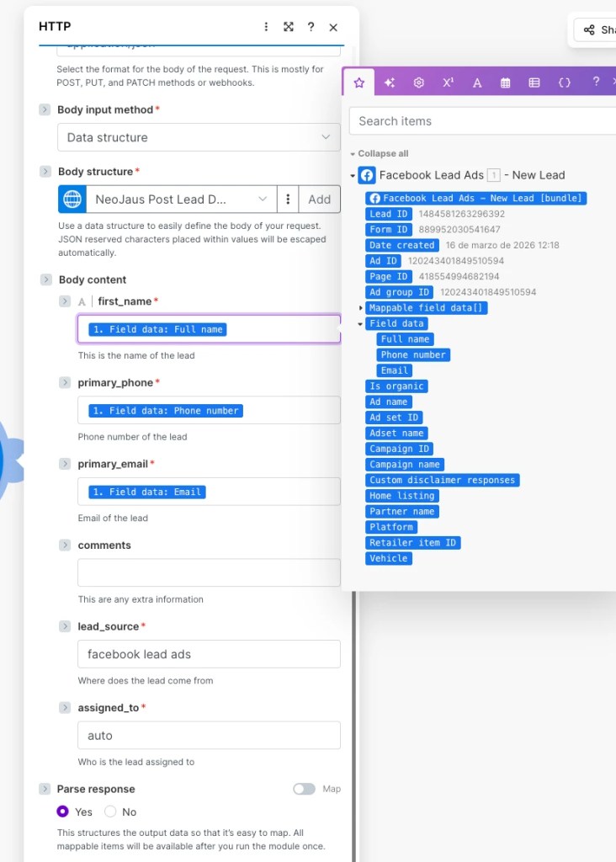Viewport: 616px width, 862px height.
Task: Click the comments input field
Action: pos(209,572)
